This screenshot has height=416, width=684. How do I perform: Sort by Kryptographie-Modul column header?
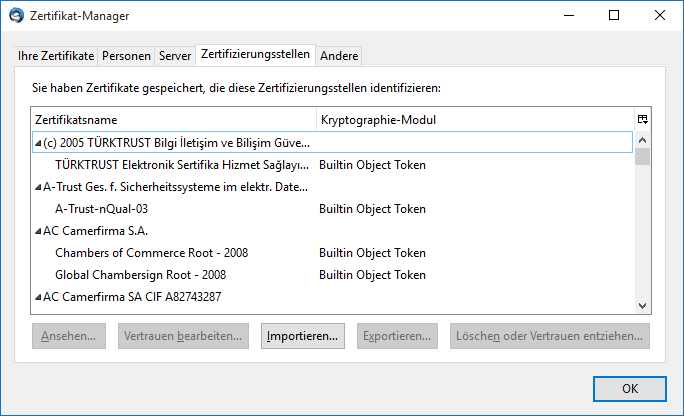(x=475, y=120)
